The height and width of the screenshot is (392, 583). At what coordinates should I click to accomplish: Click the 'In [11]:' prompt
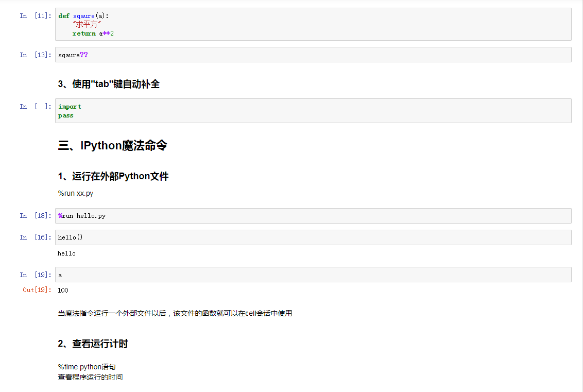coord(36,15)
